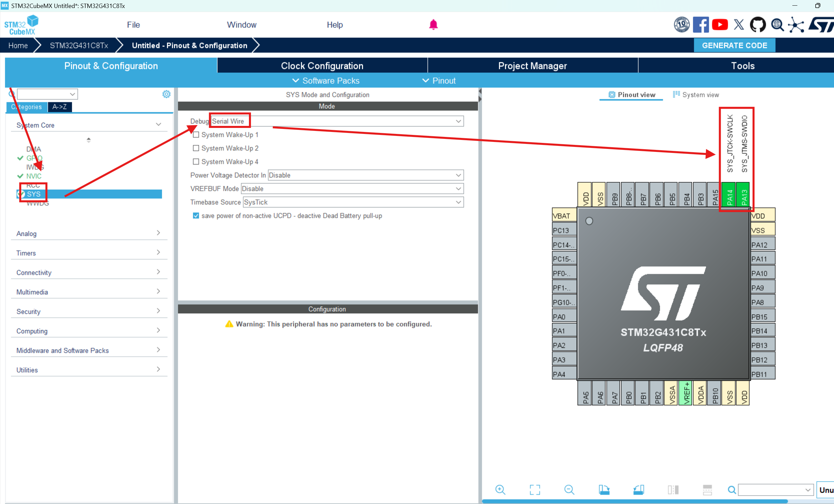Open the Pinout dropdown menu
The height and width of the screenshot is (504, 834).
pos(439,81)
